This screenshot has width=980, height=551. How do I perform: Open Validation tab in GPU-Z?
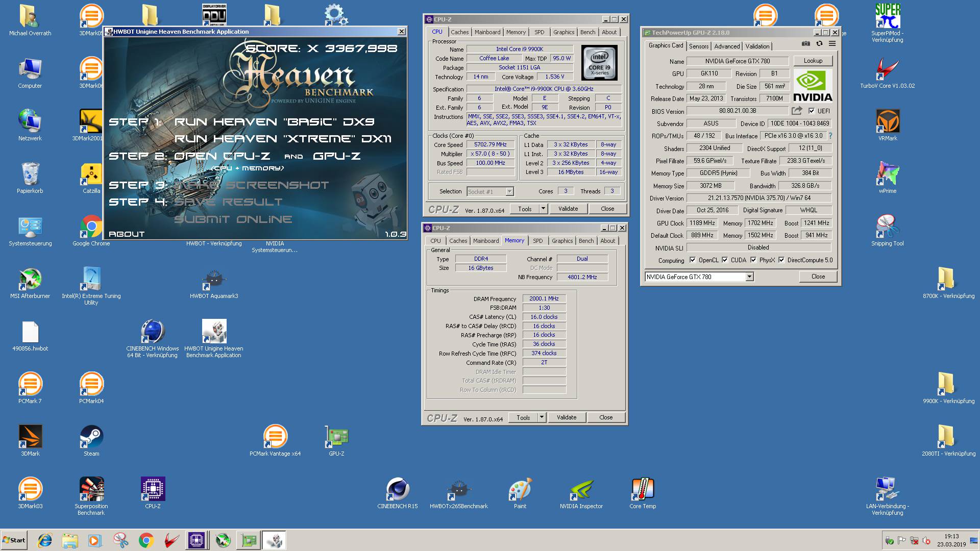(757, 46)
